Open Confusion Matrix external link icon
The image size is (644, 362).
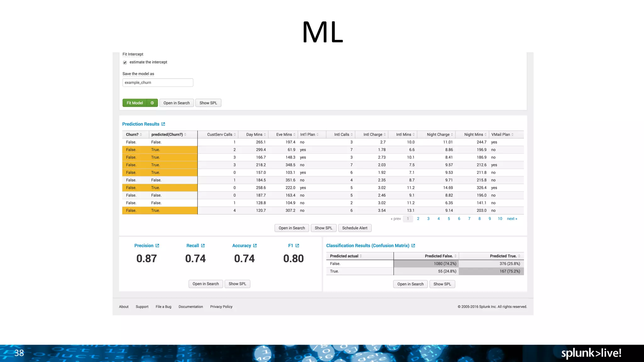tap(413, 246)
